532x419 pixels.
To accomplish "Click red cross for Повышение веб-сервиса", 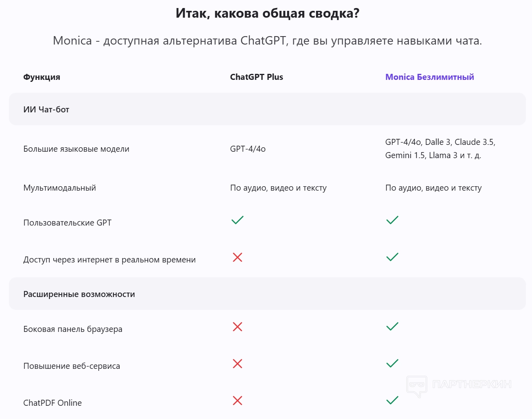I will [238, 364].
